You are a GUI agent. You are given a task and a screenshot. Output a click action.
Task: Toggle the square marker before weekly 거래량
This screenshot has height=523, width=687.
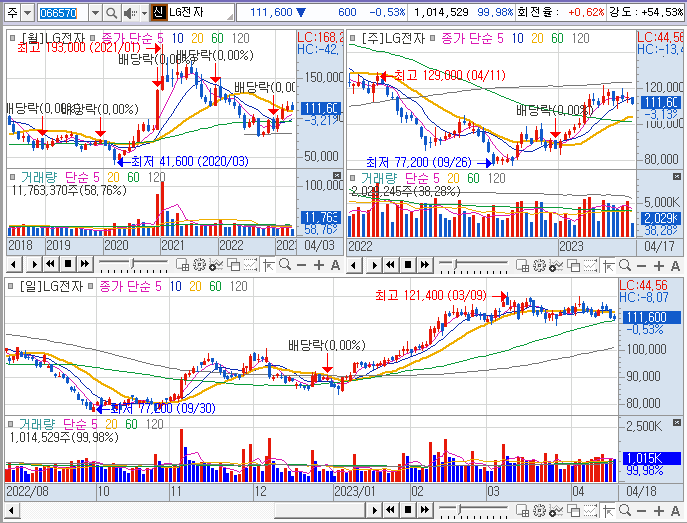coord(352,178)
